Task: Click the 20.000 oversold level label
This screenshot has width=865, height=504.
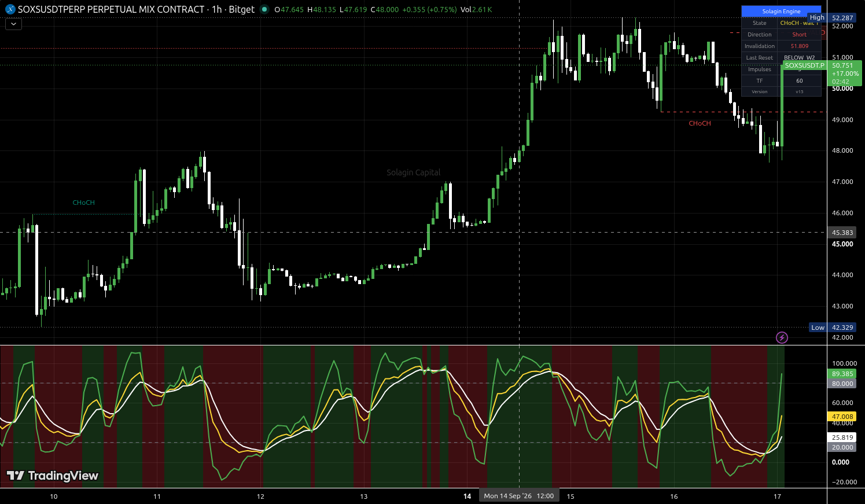Action: coord(842,447)
